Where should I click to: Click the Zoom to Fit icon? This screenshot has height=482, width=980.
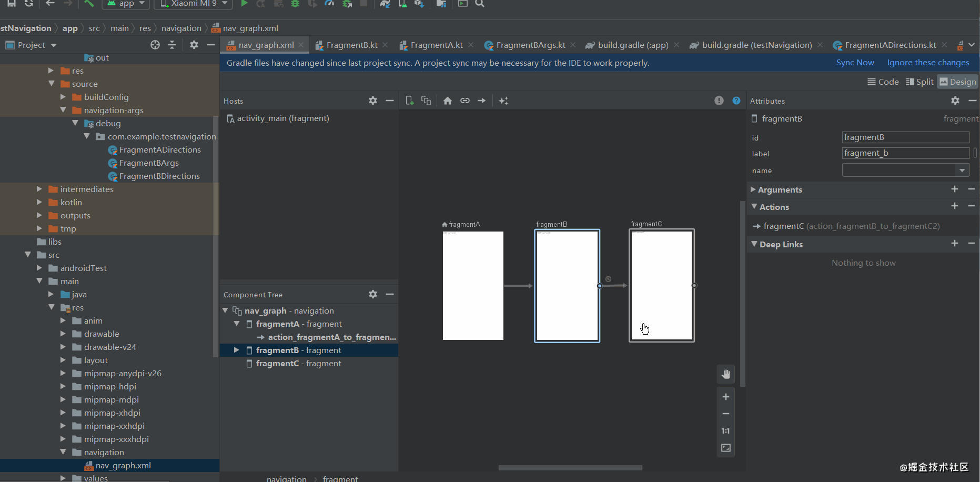pos(726,448)
